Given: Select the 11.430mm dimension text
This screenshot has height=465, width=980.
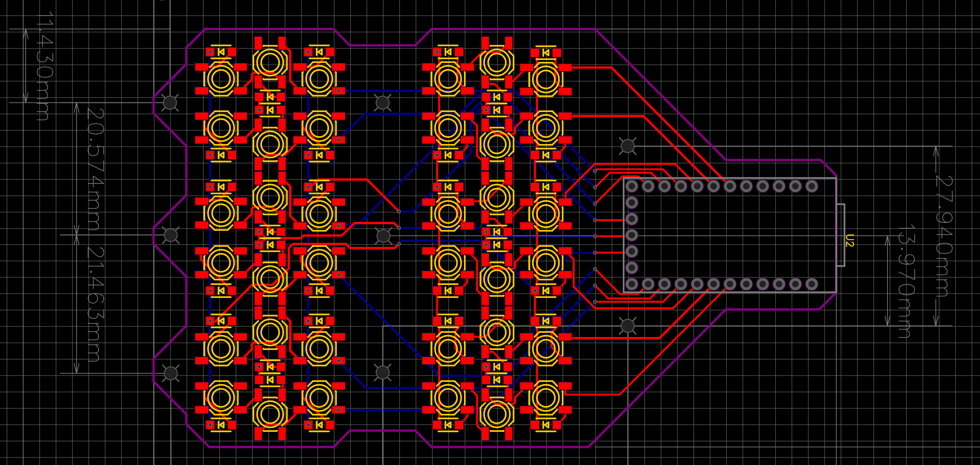Looking at the screenshot, I should coord(45,65).
